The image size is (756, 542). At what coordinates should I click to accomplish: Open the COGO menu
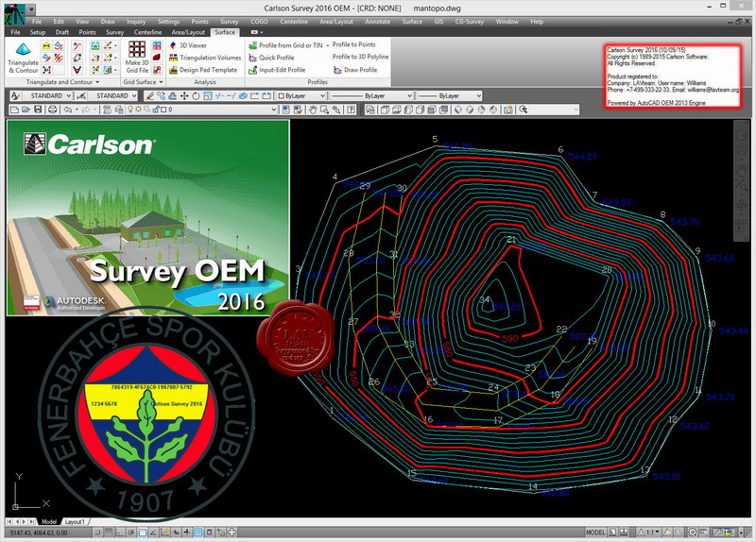(x=259, y=22)
